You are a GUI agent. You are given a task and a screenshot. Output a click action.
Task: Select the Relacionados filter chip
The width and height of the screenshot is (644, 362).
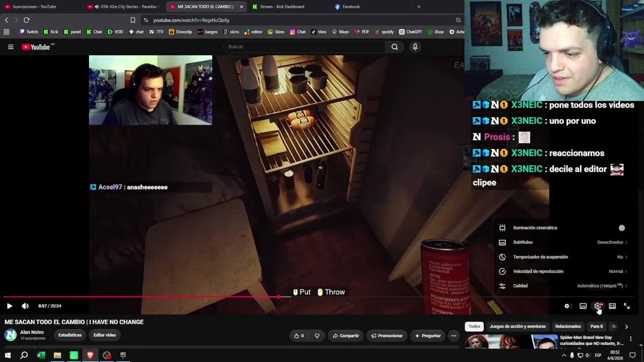point(568,326)
